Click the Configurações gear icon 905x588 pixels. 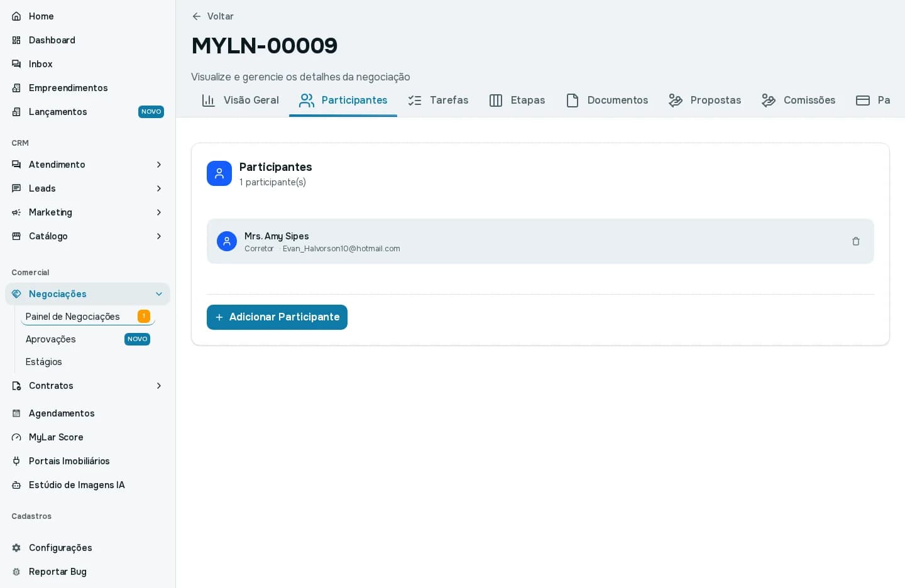tap(16, 548)
